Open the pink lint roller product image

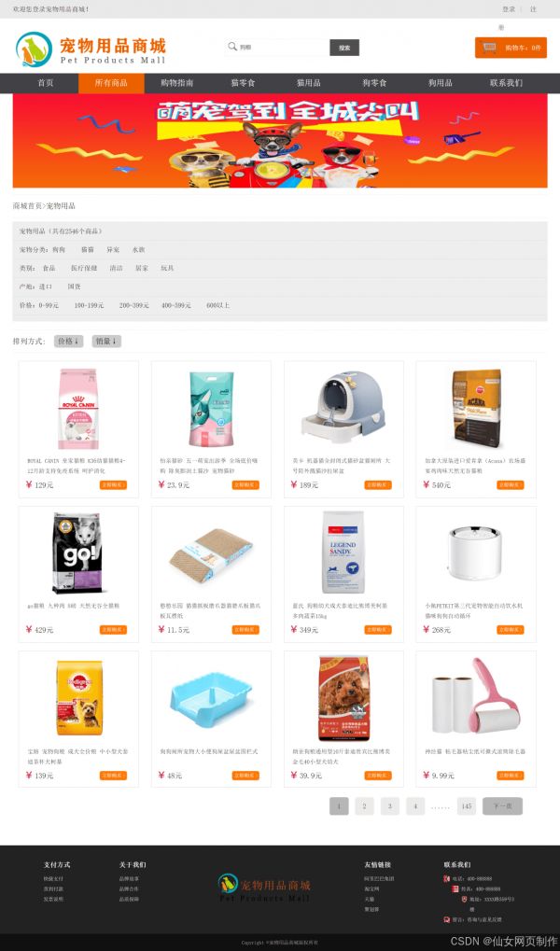tap(477, 698)
